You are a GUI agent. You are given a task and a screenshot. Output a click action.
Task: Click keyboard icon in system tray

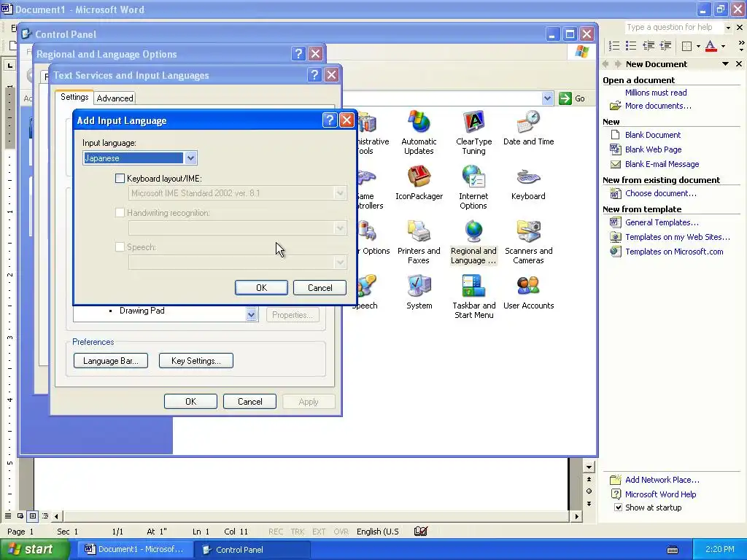pos(672,550)
